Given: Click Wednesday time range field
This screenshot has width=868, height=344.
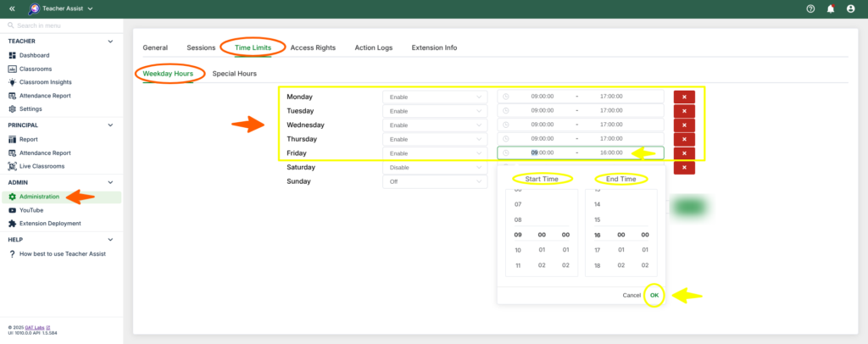Looking at the screenshot, I should 580,125.
